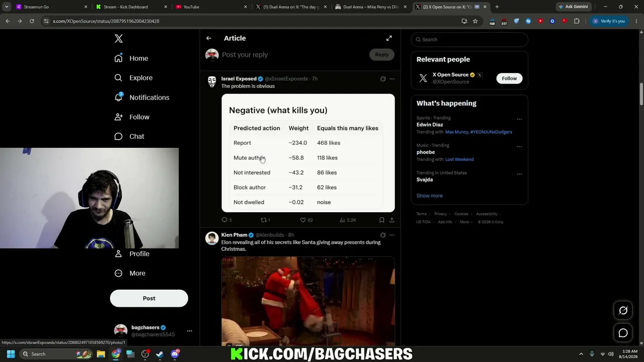Open Notifications in the X sidebar
The image size is (644, 362).
[142, 98]
